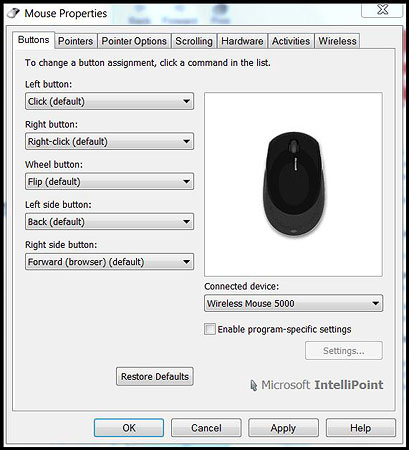Click the Apply button

coord(283,428)
